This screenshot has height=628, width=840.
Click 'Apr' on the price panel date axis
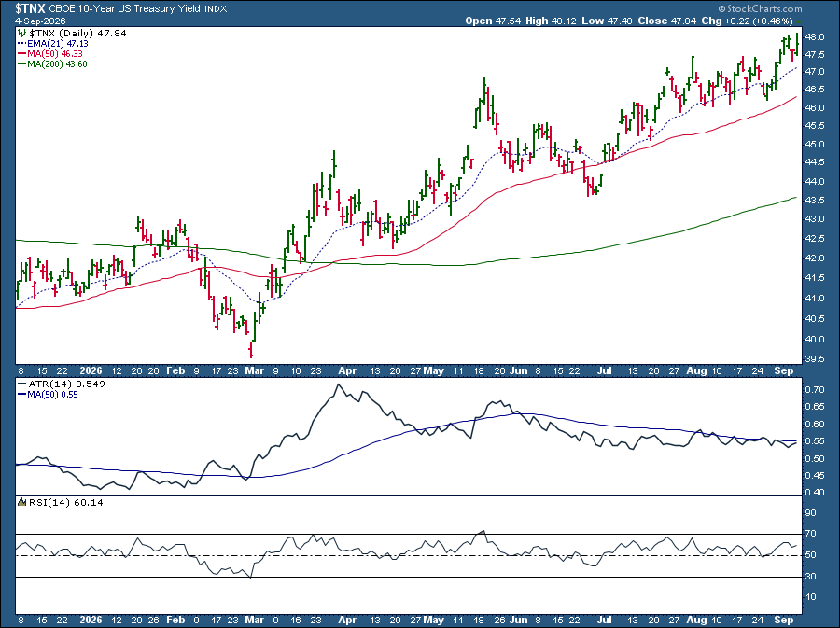click(347, 370)
